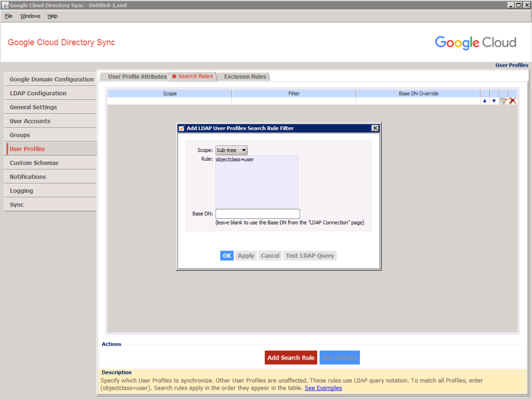
Task: Click the Java app icon in title bar
Action: click(5, 5)
